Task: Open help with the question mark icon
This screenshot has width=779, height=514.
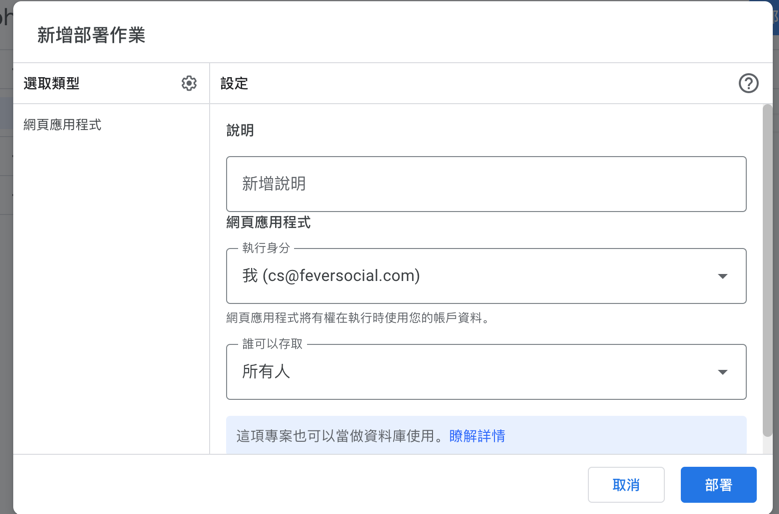Action: pos(748,83)
